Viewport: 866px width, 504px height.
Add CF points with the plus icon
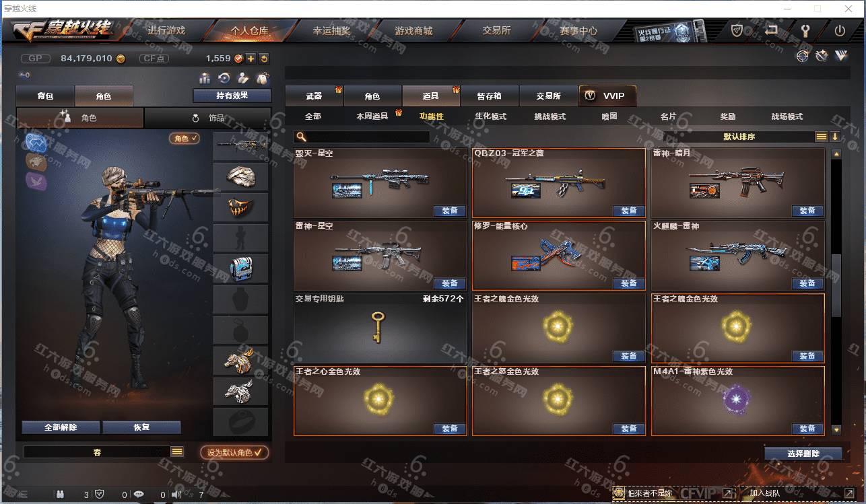(x=251, y=59)
